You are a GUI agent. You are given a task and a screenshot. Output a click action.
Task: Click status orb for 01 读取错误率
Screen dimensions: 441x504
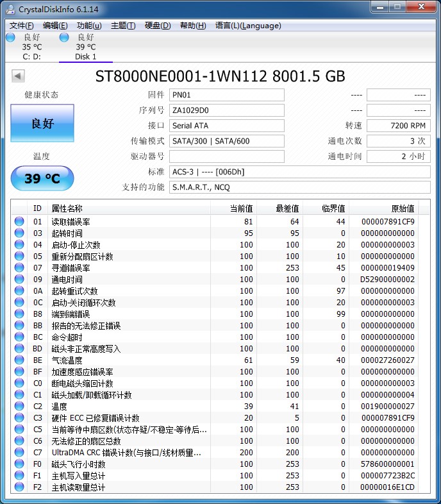point(19,222)
